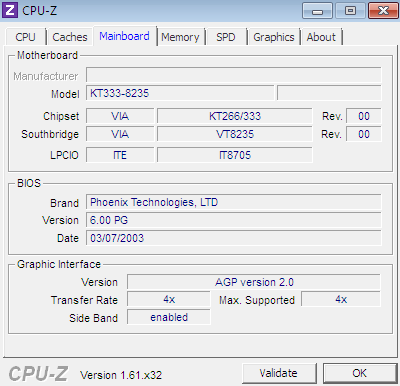400x386 pixels.
Task: Click the BIOS Date label
Action: (x=68, y=238)
